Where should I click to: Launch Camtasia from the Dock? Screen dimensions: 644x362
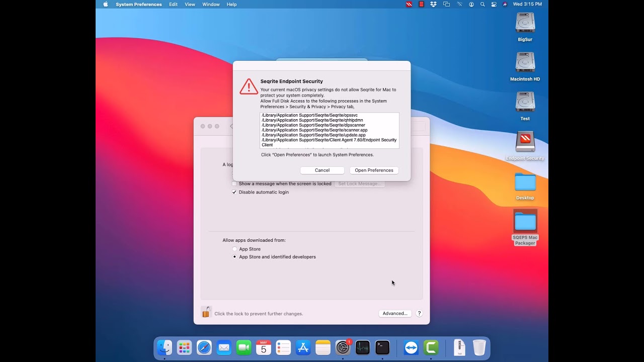(x=431, y=347)
